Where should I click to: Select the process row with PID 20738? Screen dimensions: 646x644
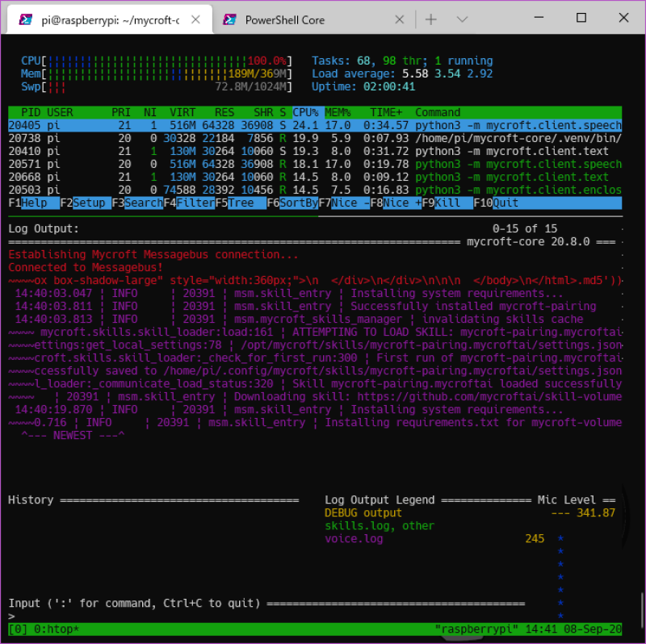(315, 138)
